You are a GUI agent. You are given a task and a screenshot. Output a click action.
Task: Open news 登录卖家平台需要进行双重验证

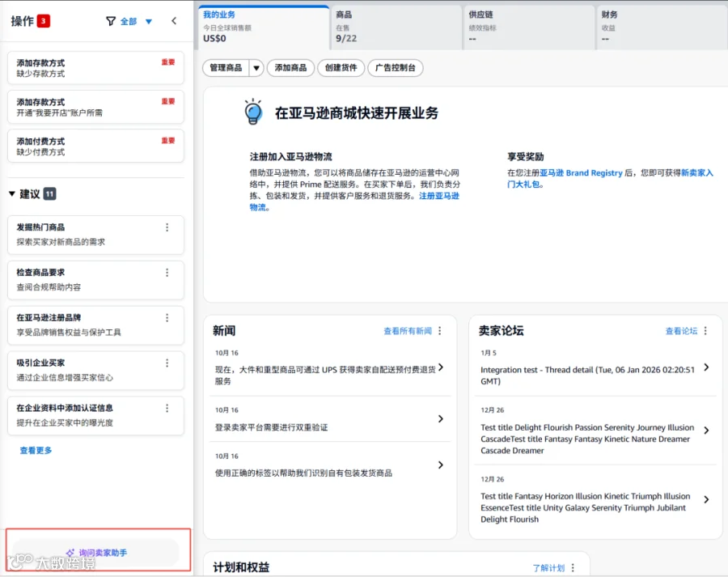coord(271,427)
